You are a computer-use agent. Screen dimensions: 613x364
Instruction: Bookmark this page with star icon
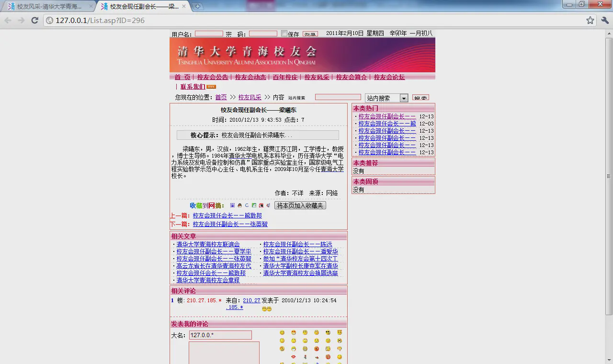[590, 20]
